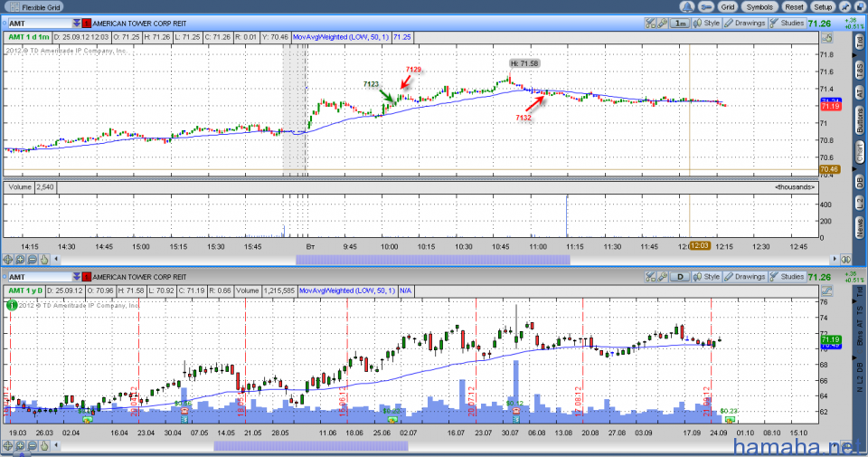Open Drawings menu in bottom chart
The height and width of the screenshot is (457, 868).
[745, 277]
